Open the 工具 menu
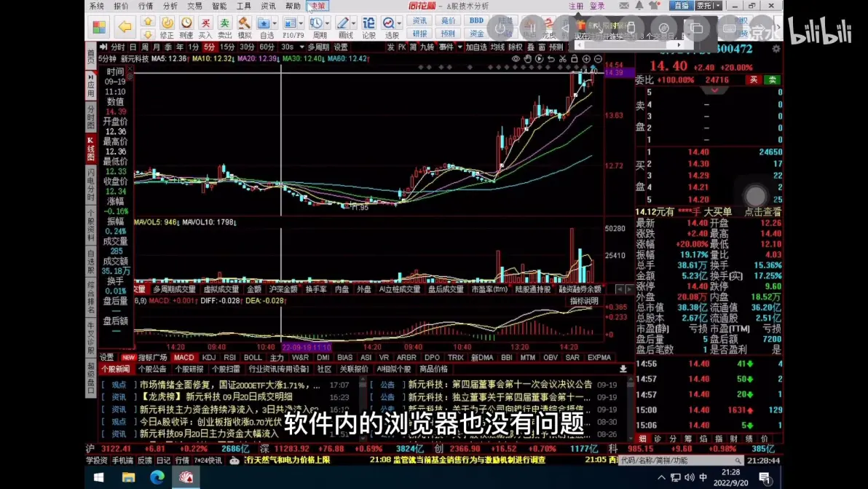Screen dimensions: 868x489 pyautogui.click(x=243, y=6)
